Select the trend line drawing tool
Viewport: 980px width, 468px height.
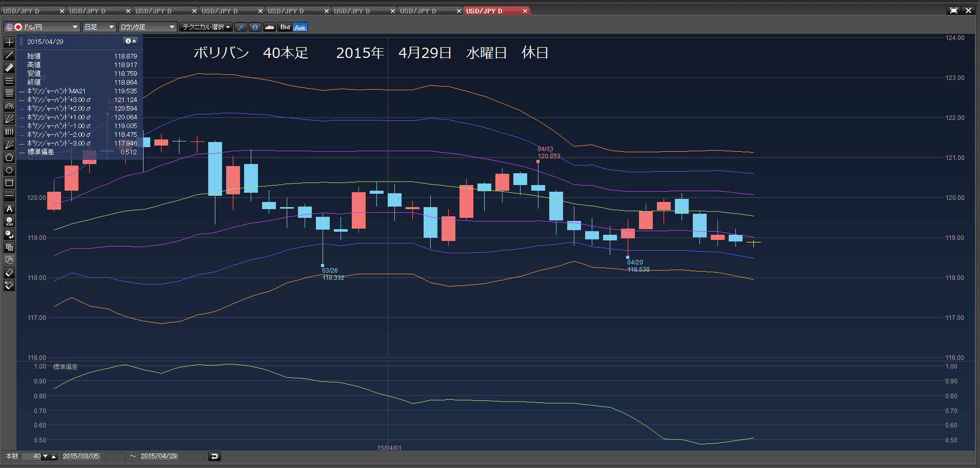(x=9, y=55)
